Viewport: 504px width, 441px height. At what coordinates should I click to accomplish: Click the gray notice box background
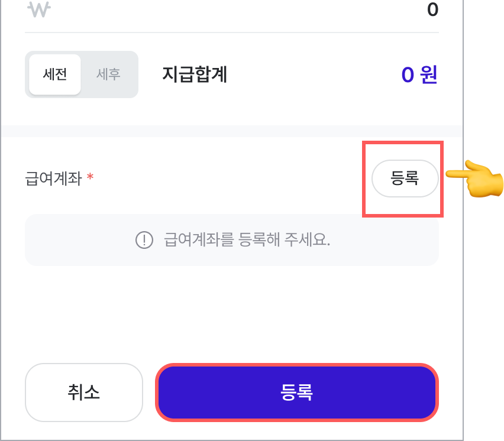[232, 240]
